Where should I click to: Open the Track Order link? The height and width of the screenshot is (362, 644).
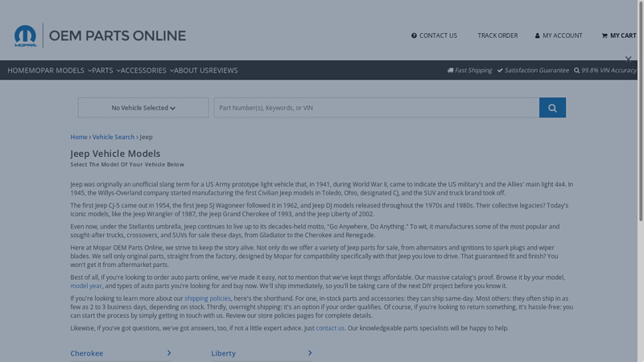[497, 35]
